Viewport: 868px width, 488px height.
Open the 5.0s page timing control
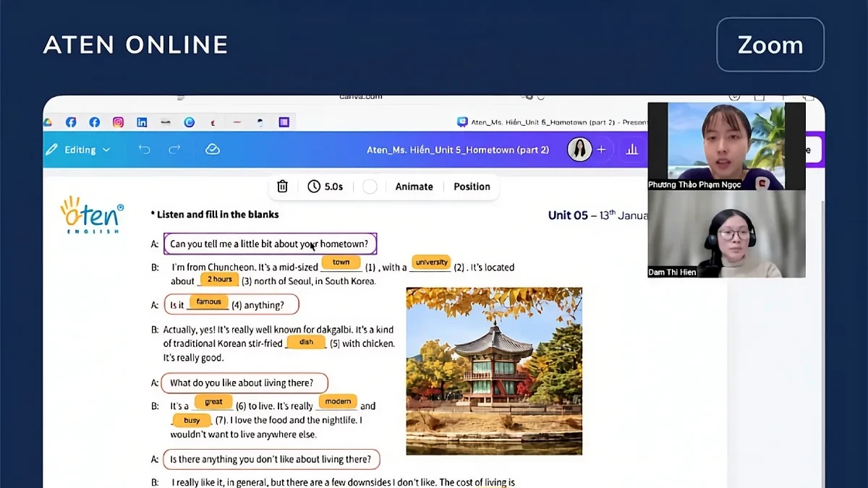(325, 187)
